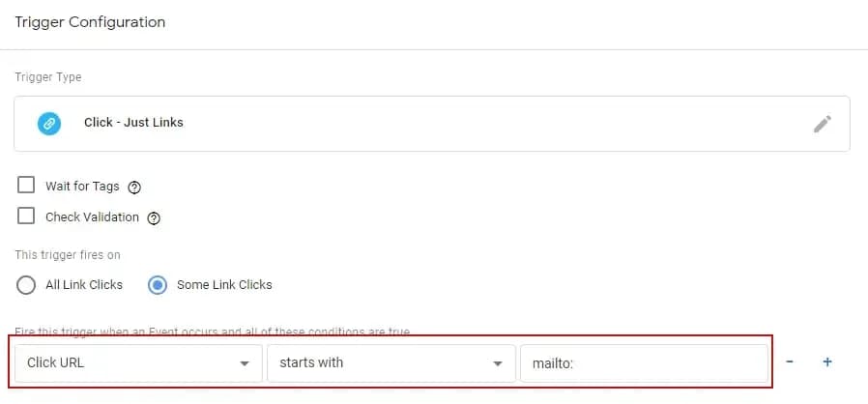
Task: Enable the Check Validation checkbox
Action: pyautogui.click(x=27, y=216)
